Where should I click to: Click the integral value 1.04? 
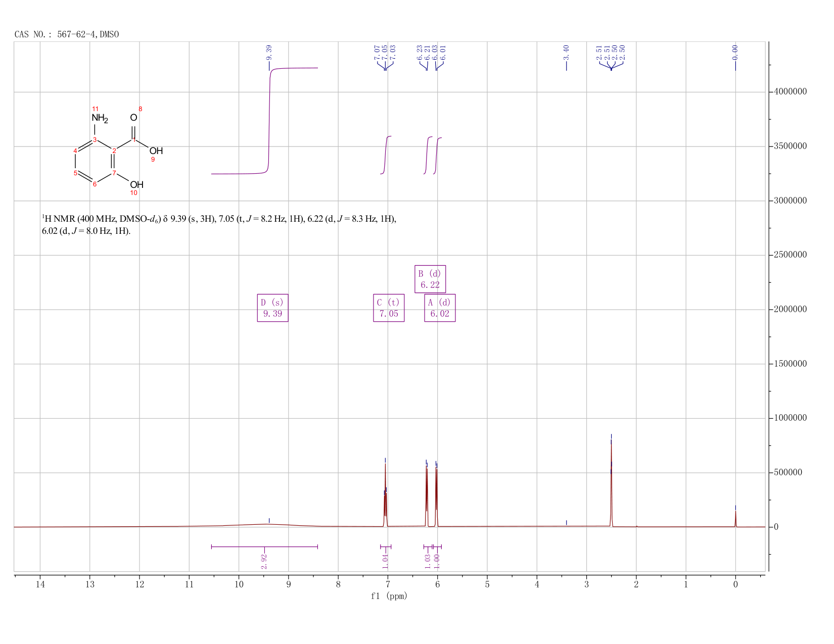click(x=385, y=561)
